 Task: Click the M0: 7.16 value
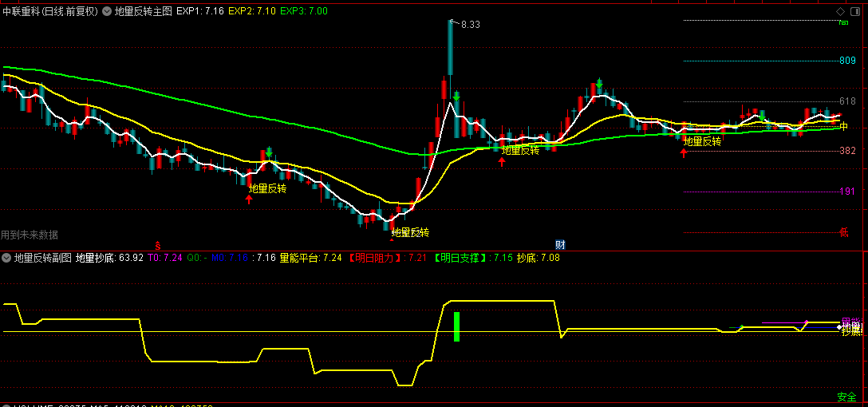click(231, 258)
